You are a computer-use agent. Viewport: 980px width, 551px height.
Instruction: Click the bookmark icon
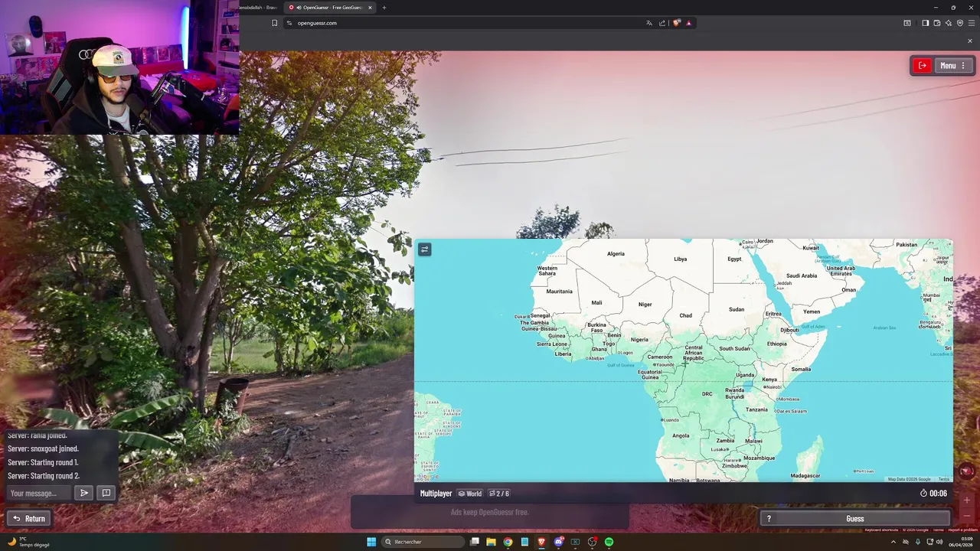coord(274,23)
